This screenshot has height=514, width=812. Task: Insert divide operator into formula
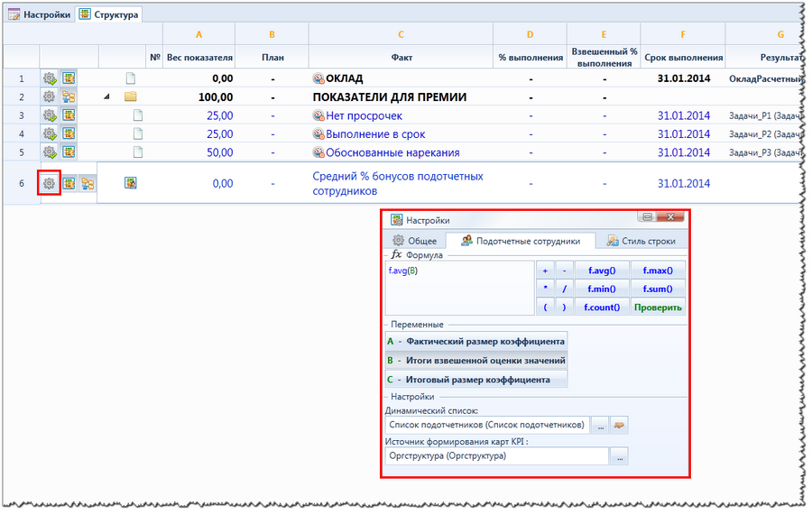click(564, 289)
